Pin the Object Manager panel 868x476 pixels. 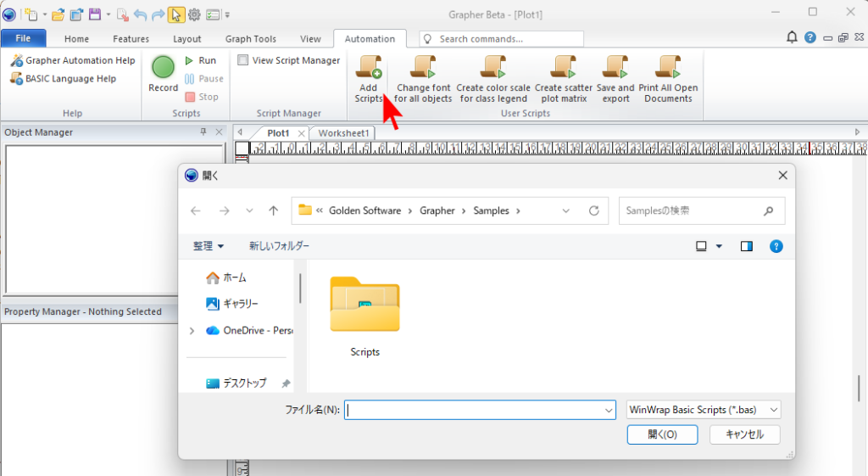(203, 132)
